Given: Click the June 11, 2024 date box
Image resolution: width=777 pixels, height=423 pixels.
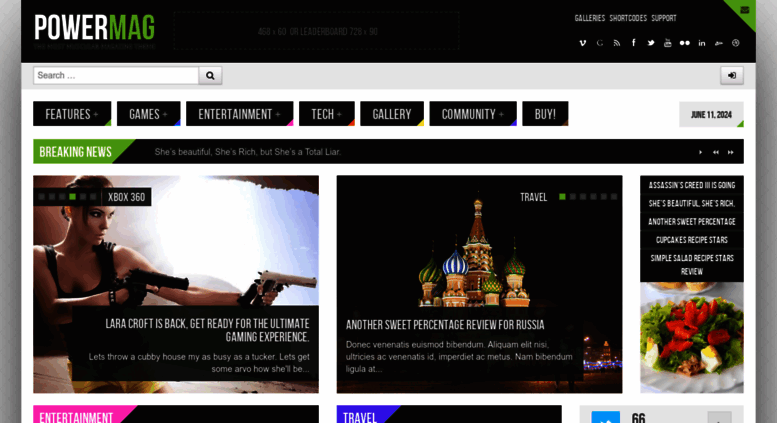Looking at the screenshot, I should (711, 114).
